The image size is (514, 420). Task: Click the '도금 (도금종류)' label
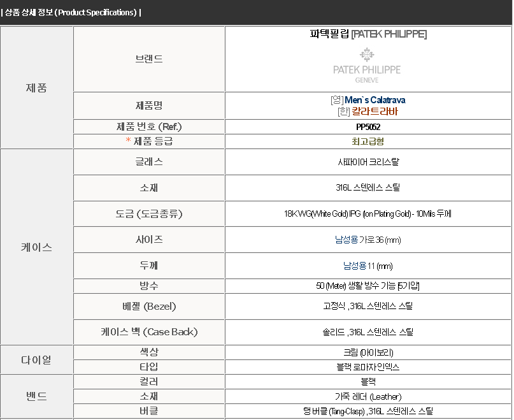(x=149, y=214)
